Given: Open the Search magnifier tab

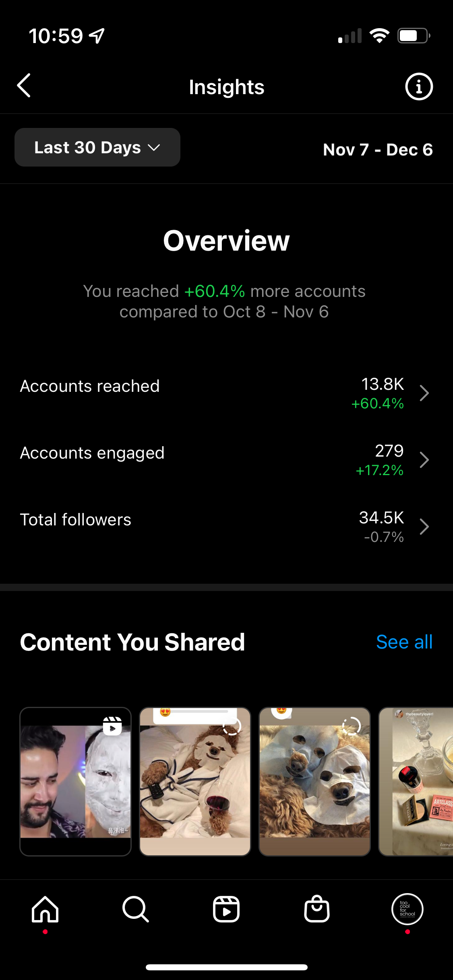Looking at the screenshot, I should [x=136, y=909].
